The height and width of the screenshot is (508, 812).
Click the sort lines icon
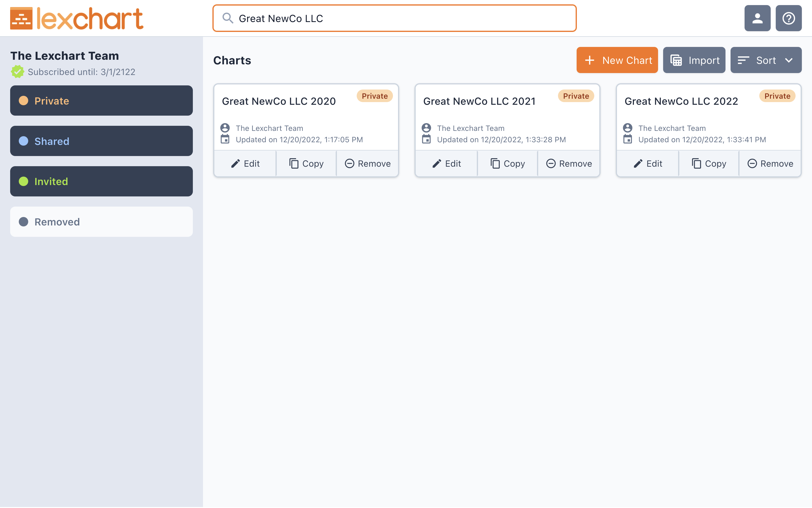(743, 60)
